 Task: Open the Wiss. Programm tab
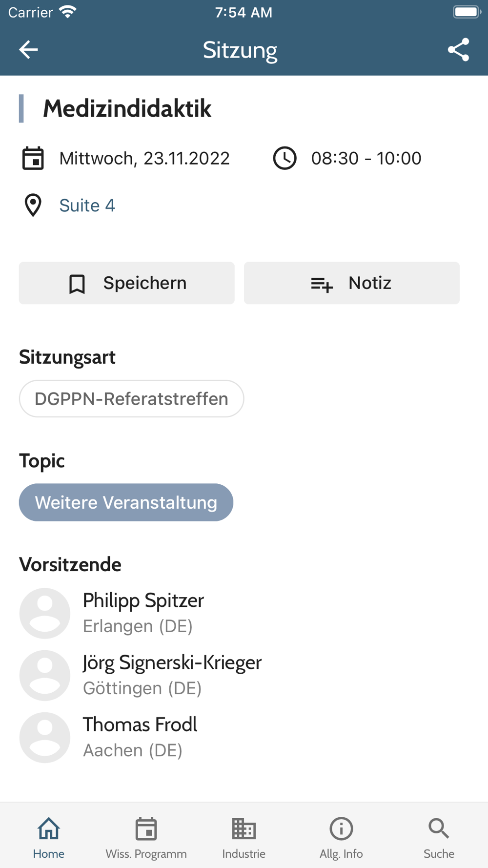pyautogui.click(x=146, y=837)
